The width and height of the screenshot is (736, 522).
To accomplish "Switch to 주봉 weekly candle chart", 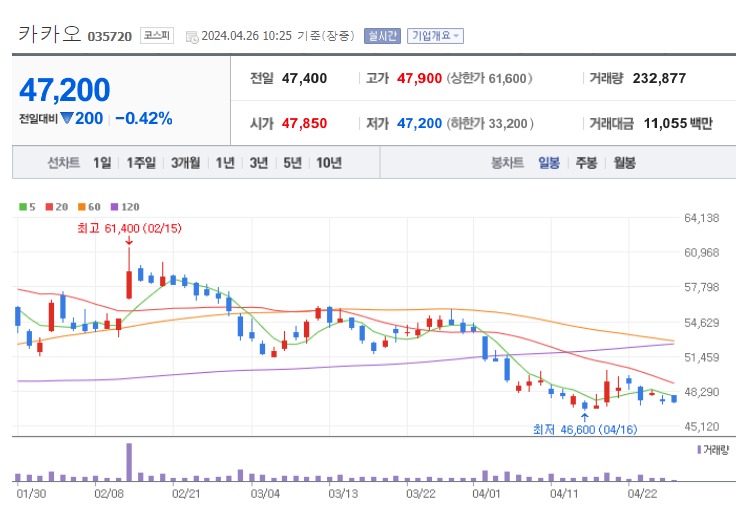I will point(586,163).
